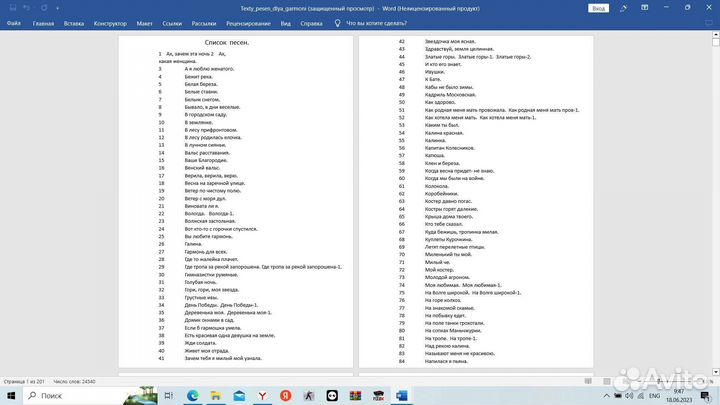Switch to the Главная ribbon tab

43,21
